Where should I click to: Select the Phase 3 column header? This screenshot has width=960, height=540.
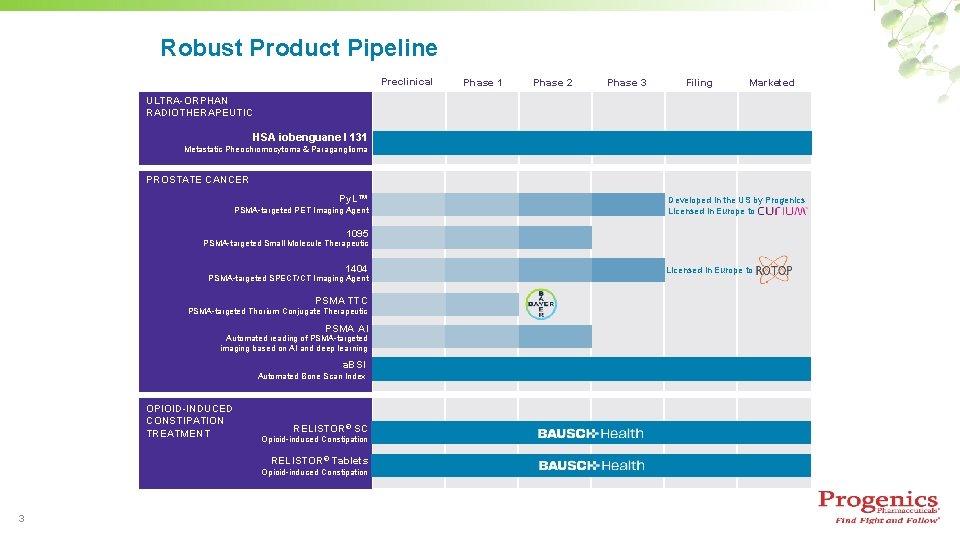click(x=626, y=82)
